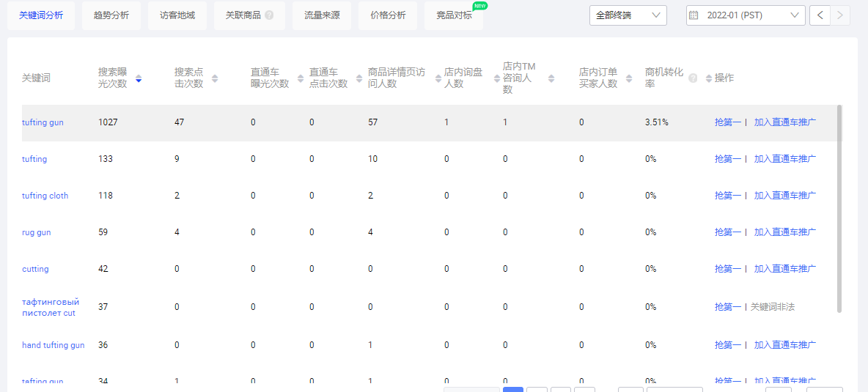Open the tufting keyword link
Screen dimensions: 868x392
[34, 159]
